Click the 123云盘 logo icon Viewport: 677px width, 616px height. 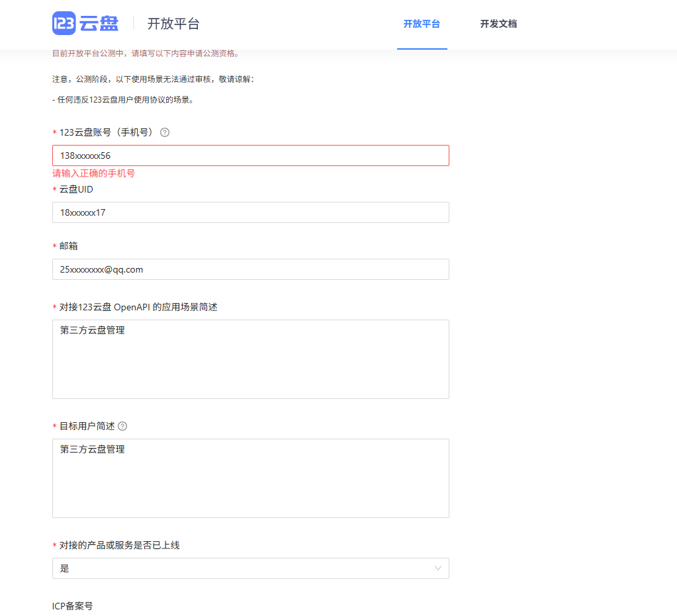pyautogui.click(x=63, y=22)
